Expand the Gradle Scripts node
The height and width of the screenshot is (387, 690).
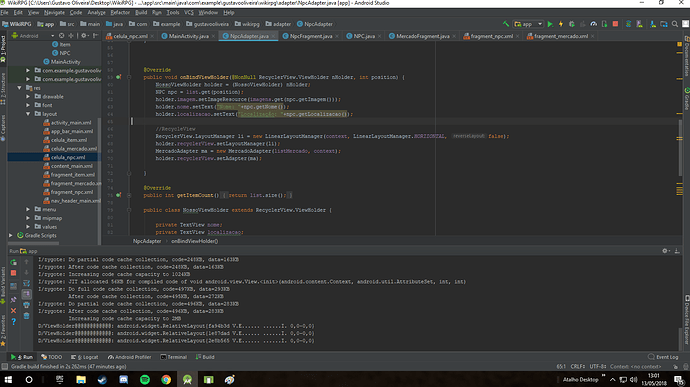[x=11, y=236]
